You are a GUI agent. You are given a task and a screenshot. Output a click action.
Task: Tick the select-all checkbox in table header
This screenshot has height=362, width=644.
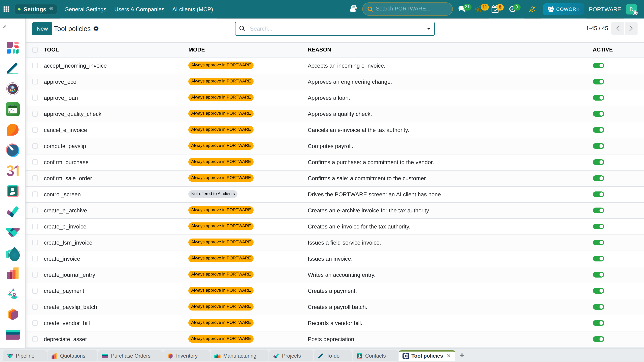35,50
